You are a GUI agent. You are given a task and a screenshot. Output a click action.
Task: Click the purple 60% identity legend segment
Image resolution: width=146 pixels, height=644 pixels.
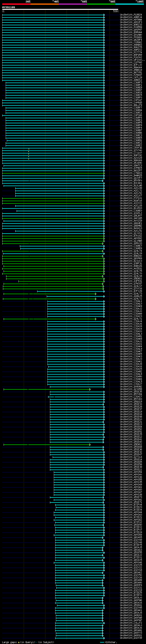click(x=73, y=4)
